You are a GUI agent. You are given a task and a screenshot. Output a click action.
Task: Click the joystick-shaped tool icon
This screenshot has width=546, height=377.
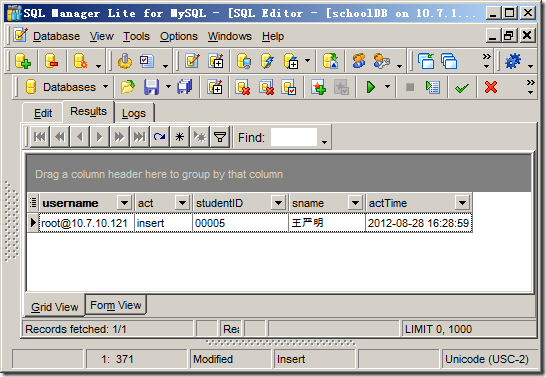point(125,61)
